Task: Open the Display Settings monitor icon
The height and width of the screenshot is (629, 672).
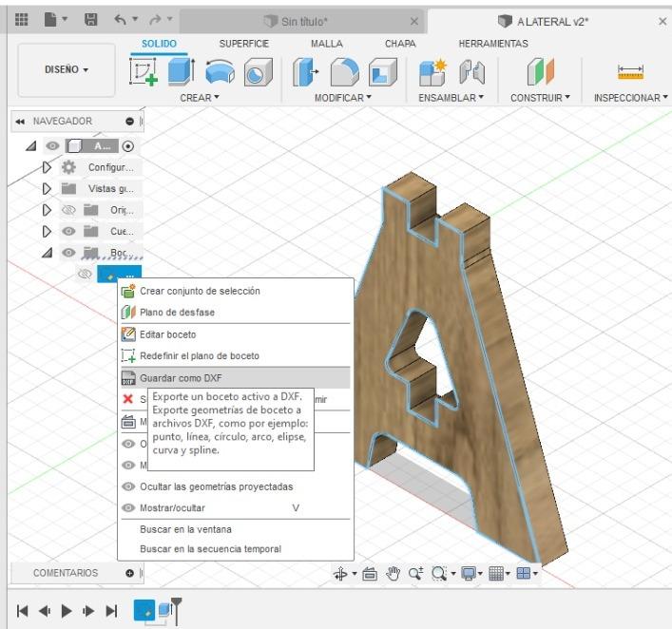Action: [469, 573]
